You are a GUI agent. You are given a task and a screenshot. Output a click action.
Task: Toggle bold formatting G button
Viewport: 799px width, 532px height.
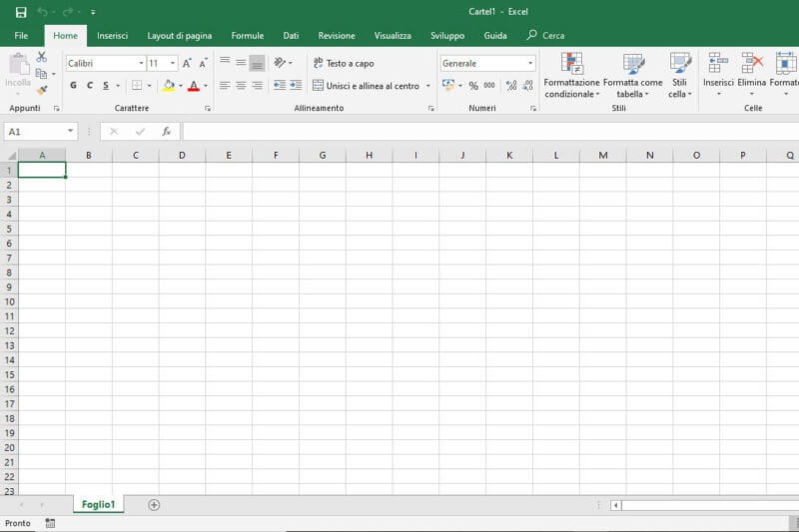point(73,86)
